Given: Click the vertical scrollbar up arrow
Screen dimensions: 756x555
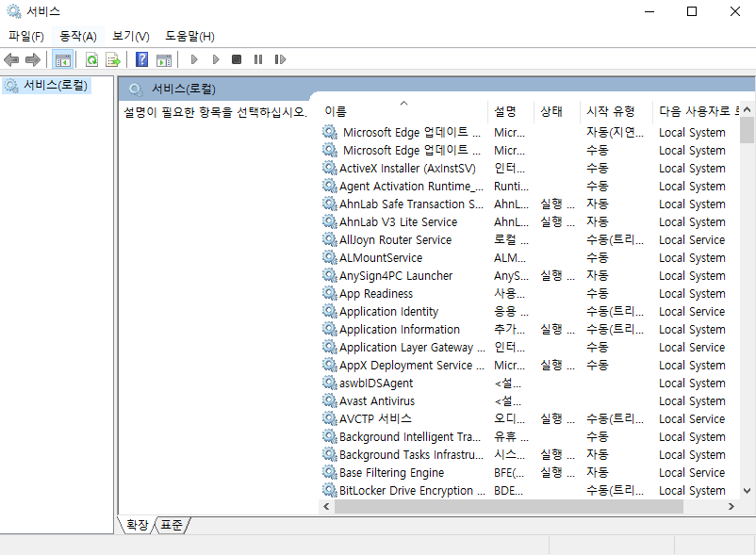Looking at the screenshot, I should coord(747,109).
